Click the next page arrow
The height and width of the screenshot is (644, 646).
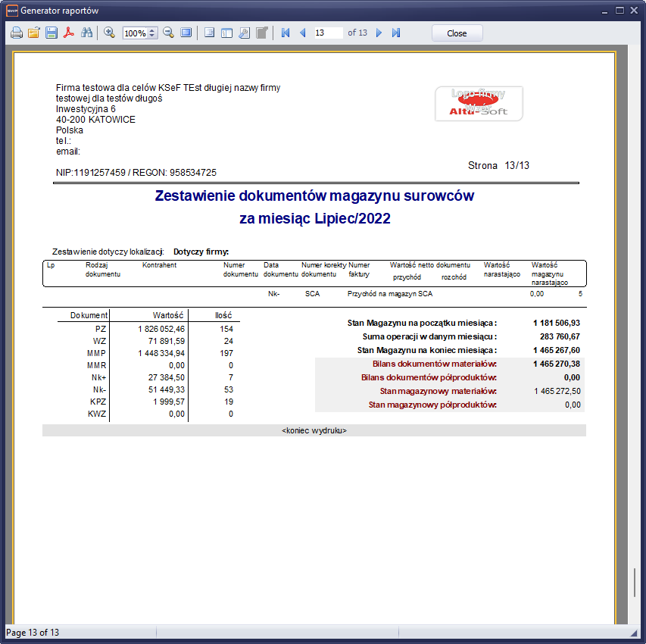pyautogui.click(x=379, y=33)
